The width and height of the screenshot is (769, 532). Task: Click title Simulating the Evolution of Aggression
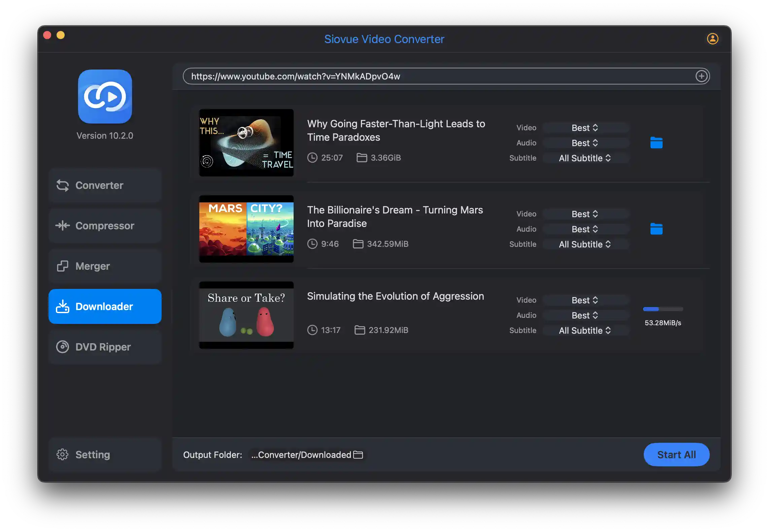click(396, 296)
